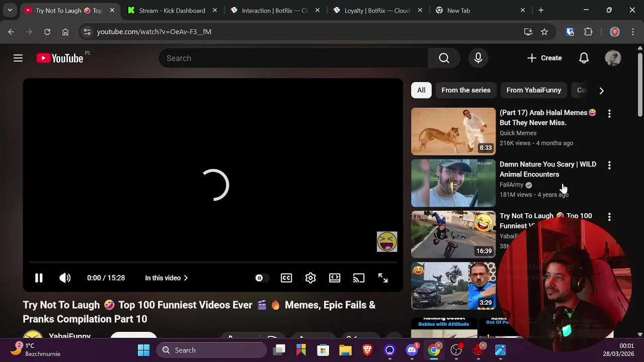Open Microsoft Store from taskbar

[x=324, y=350]
